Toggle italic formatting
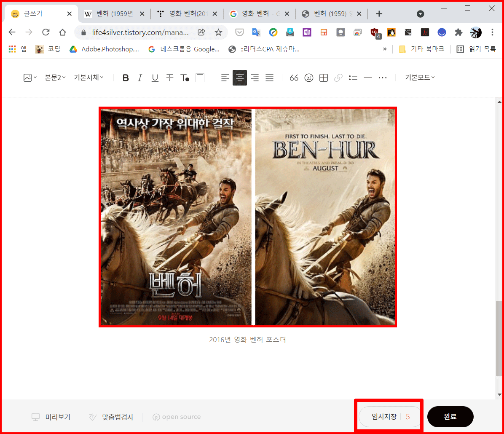The height and width of the screenshot is (434, 504). (x=140, y=78)
